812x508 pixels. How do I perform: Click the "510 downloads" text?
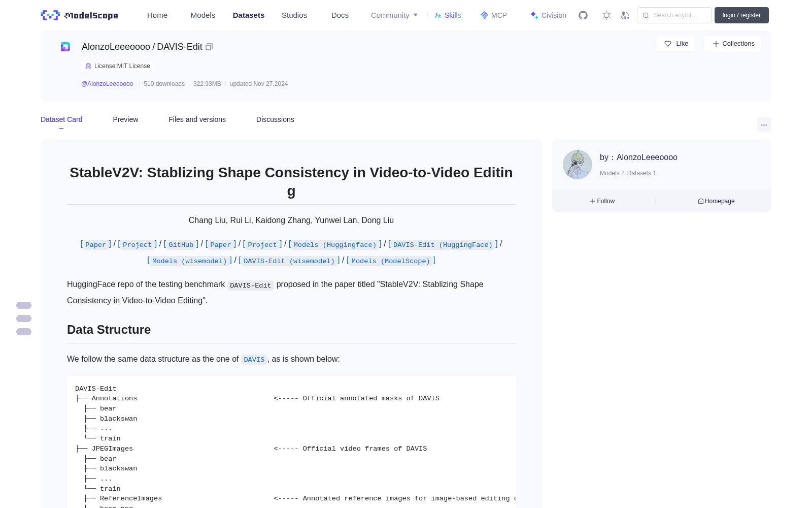click(164, 84)
